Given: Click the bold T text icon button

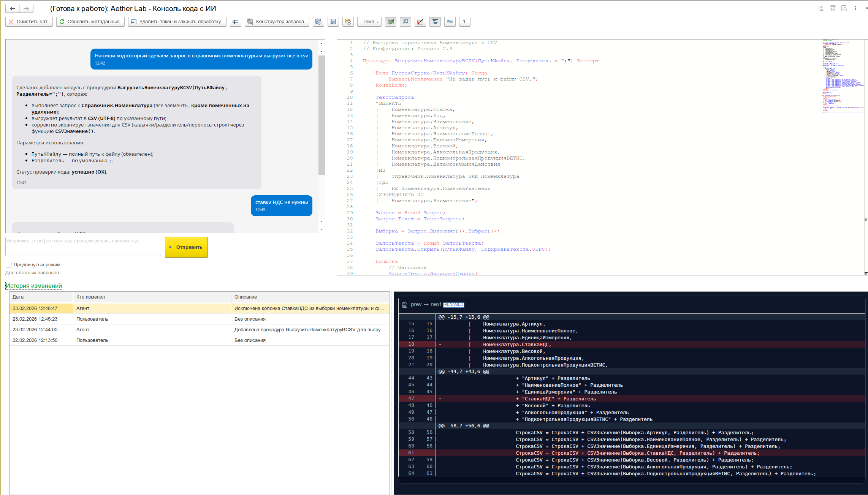Looking at the screenshot, I should 464,22.
